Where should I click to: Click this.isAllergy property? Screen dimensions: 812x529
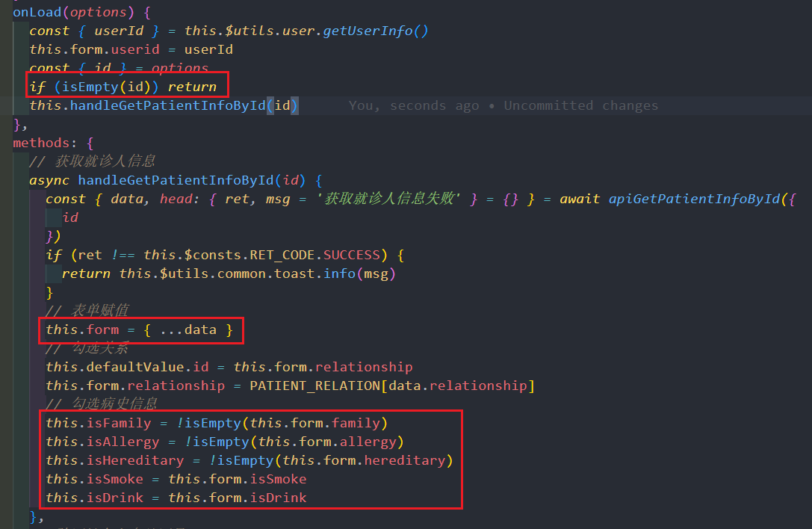(x=102, y=442)
